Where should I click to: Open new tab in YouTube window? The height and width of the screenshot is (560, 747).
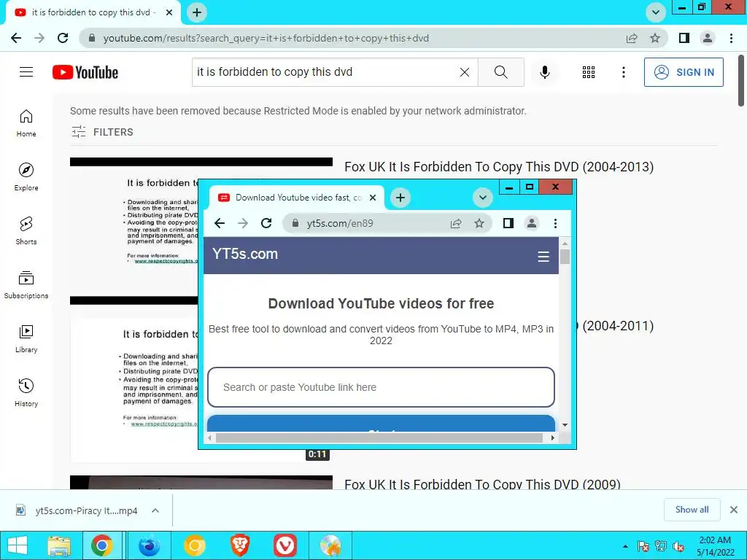197,12
